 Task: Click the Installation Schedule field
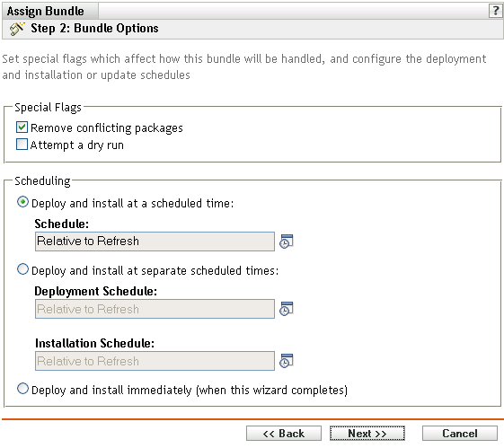click(x=155, y=361)
